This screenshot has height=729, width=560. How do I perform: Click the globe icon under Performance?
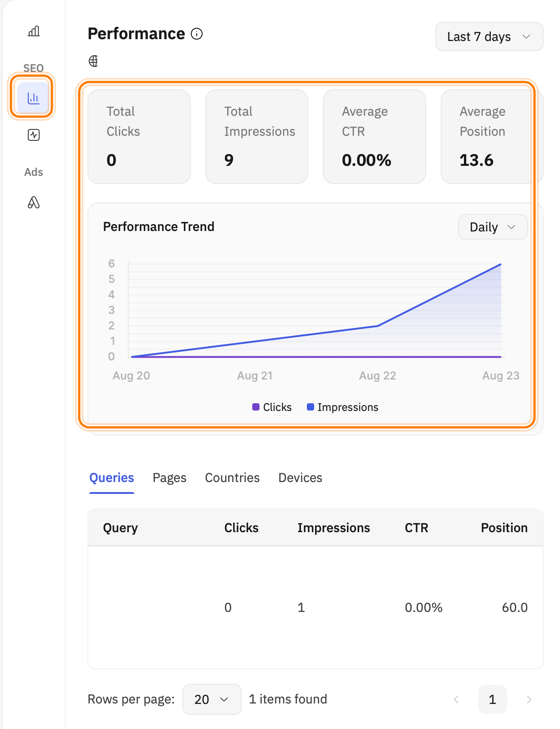click(93, 61)
